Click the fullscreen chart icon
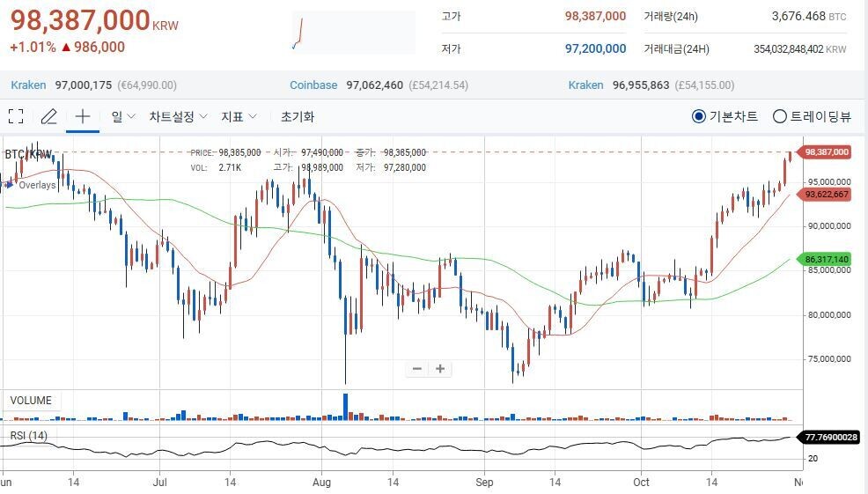The image size is (868, 494). click(16, 116)
